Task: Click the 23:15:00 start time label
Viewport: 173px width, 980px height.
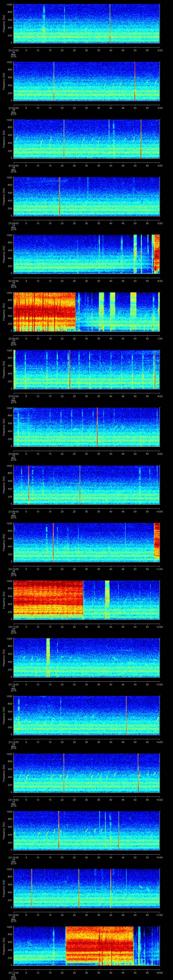Action: [13, 858]
